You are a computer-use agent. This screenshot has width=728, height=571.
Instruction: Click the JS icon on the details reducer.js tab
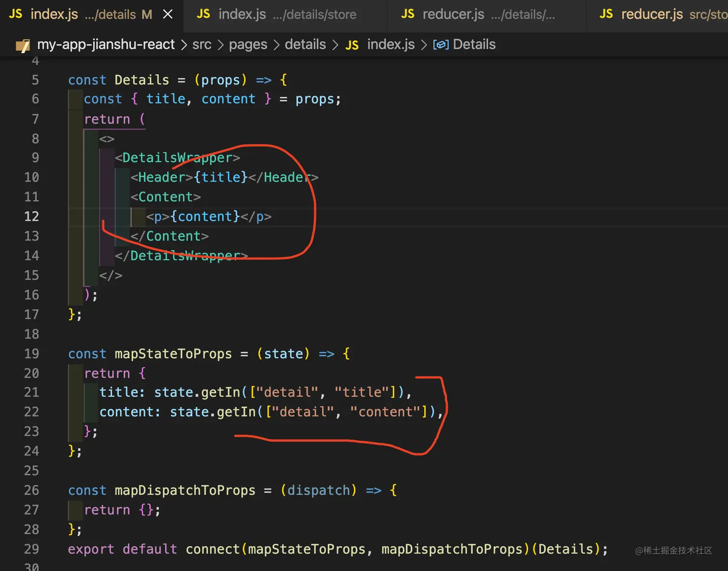point(407,14)
